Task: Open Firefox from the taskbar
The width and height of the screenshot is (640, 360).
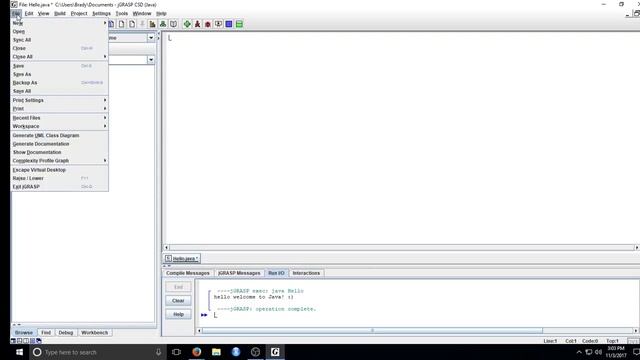Action: point(196,352)
